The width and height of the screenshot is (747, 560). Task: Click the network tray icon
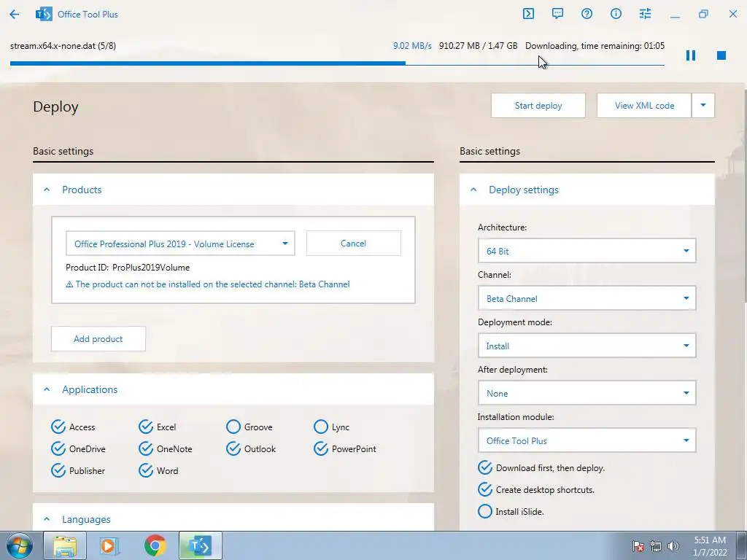[x=656, y=546]
